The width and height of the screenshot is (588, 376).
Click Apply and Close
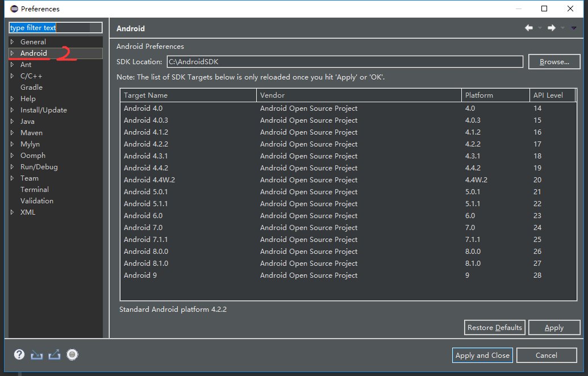pos(482,355)
